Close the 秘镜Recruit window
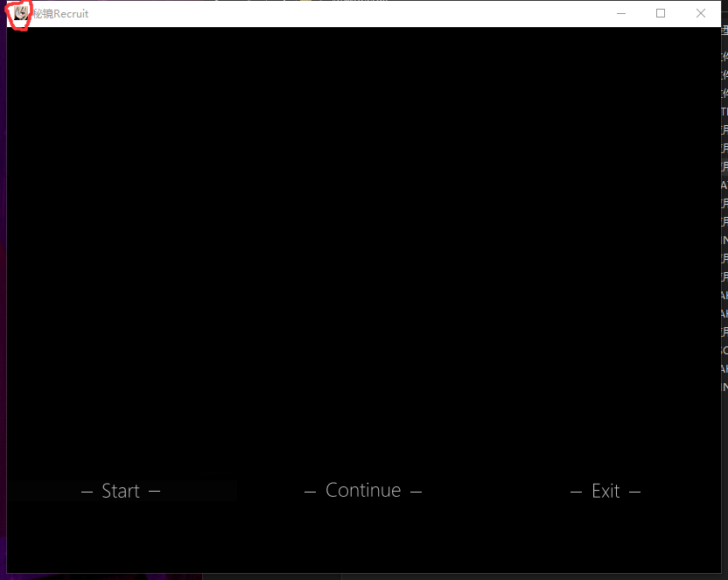Screen dimensions: 728x580 (701, 13)
